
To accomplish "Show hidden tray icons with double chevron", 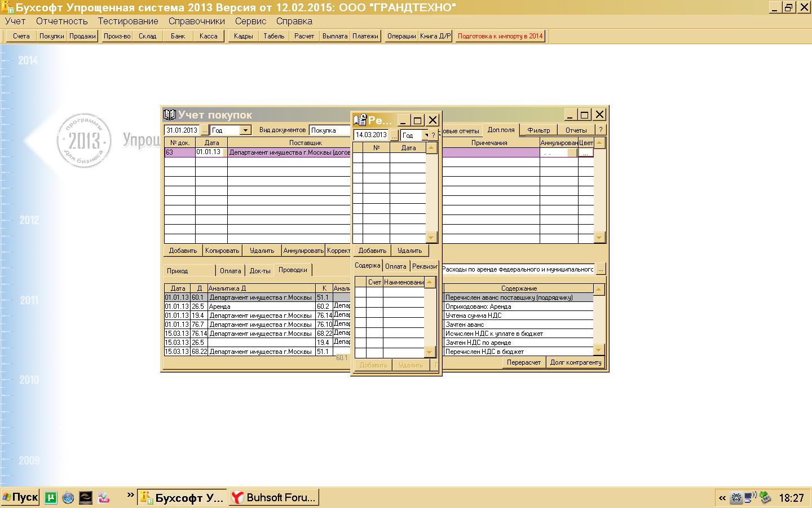I will point(722,498).
